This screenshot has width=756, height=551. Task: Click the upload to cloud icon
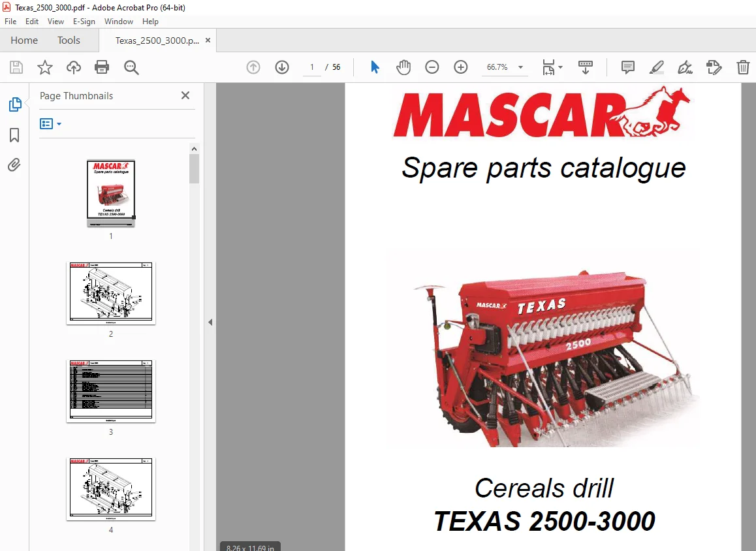[73, 67]
